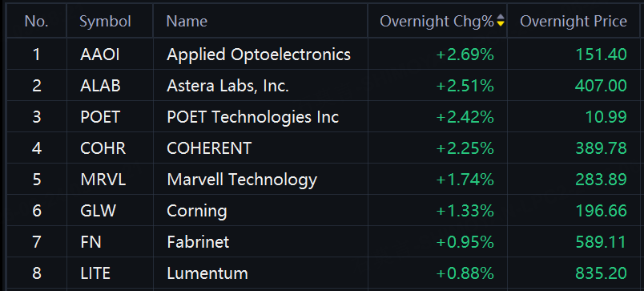Click the 389.78 COHERENT price
This screenshot has height=291, width=644.
pos(602,148)
